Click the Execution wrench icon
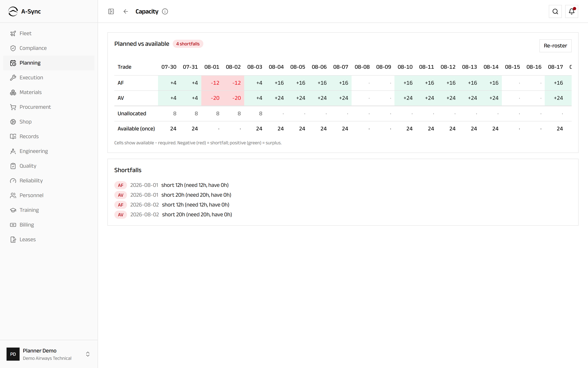The width and height of the screenshot is (588, 368). pos(13,78)
